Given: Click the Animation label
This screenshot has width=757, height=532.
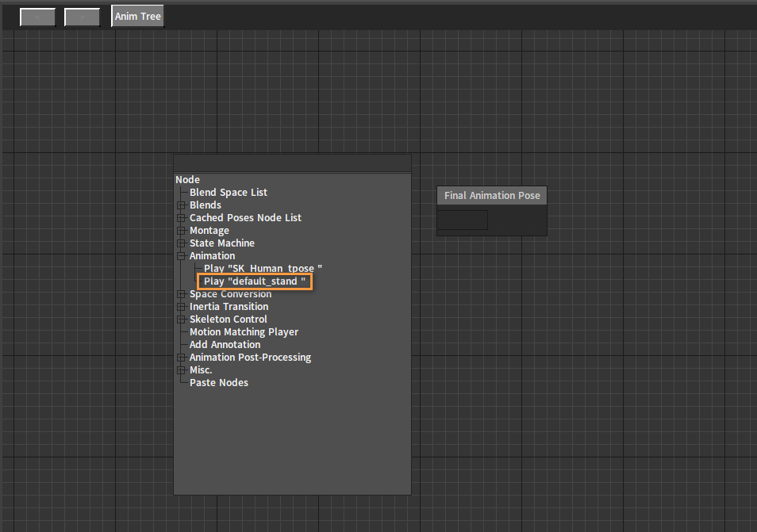Looking at the screenshot, I should point(212,255).
